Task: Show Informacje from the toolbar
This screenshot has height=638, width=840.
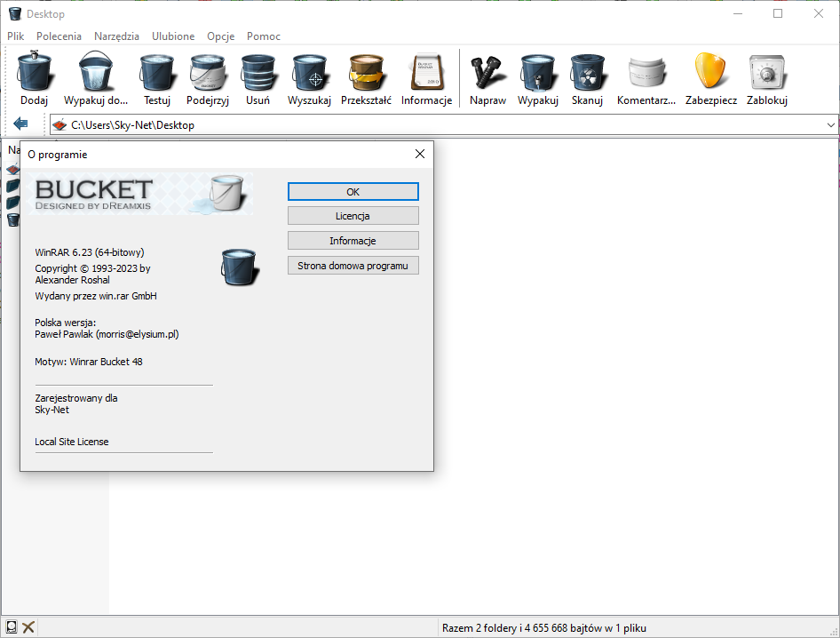Action: 426,71
